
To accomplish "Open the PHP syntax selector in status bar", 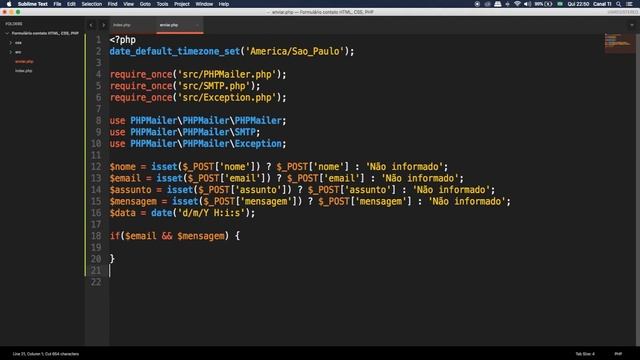I will 618,354.
